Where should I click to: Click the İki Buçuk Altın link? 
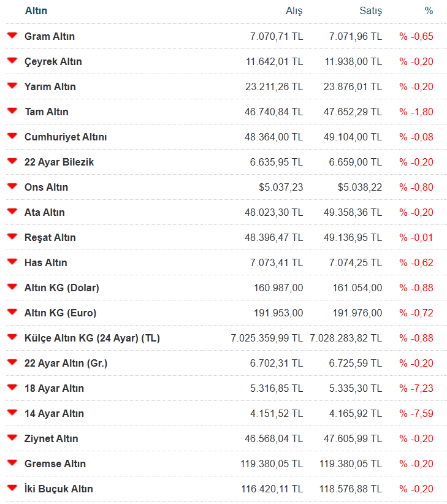point(59,489)
